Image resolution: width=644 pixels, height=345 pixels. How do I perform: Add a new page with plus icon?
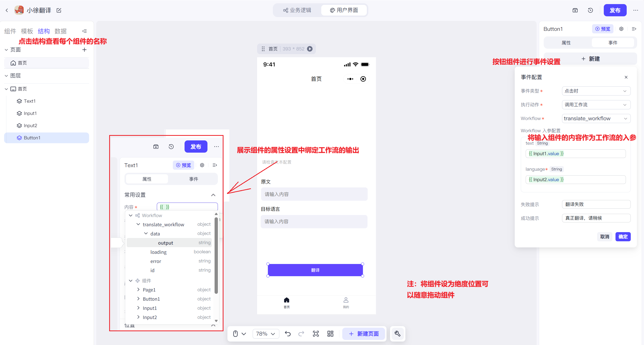[85, 50]
